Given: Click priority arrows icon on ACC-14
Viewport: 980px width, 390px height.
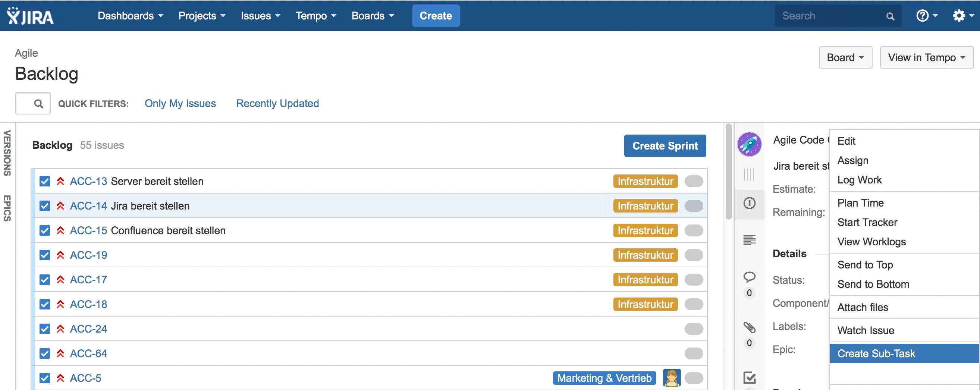Looking at the screenshot, I should point(60,206).
